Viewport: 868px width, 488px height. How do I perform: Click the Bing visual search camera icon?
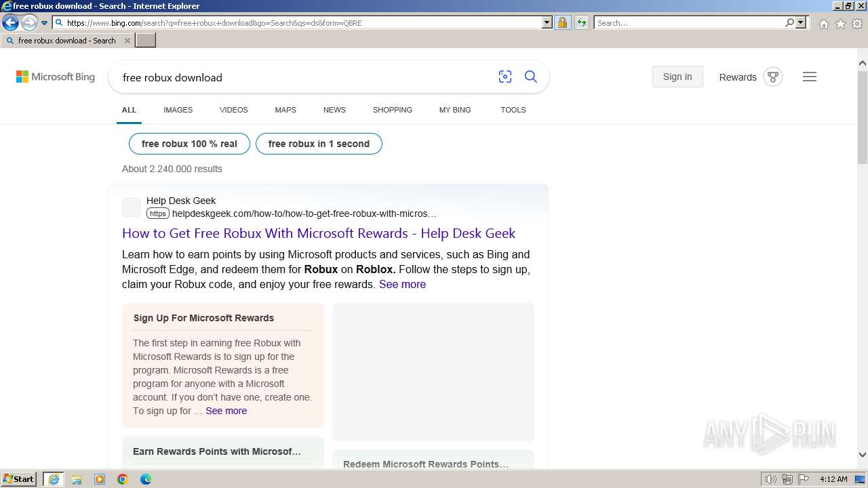pyautogui.click(x=505, y=77)
